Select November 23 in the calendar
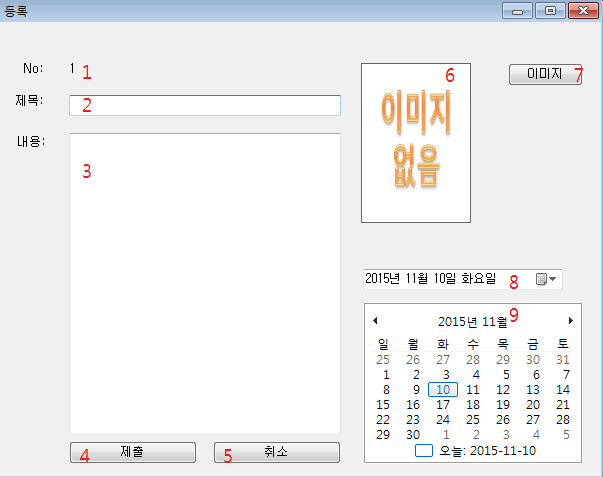 coord(413,419)
